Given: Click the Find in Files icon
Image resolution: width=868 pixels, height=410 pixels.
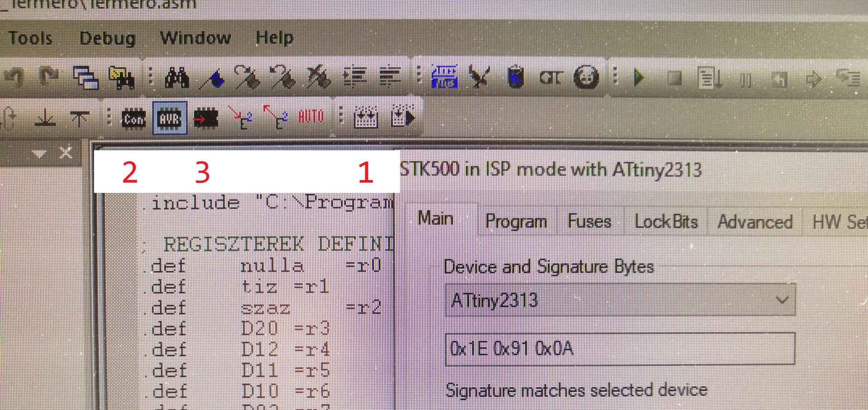Looking at the screenshot, I should (x=121, y=77).
